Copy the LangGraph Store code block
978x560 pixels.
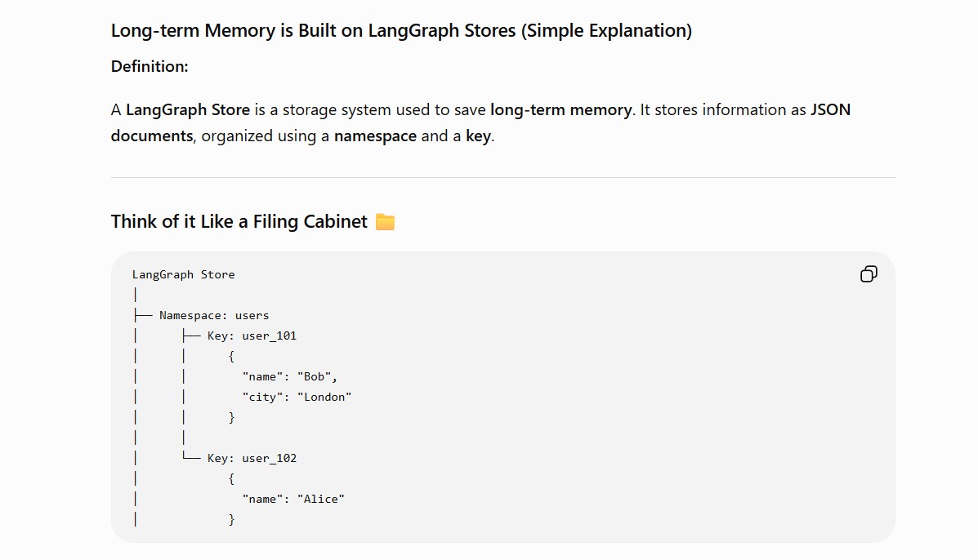coord(869,274)
